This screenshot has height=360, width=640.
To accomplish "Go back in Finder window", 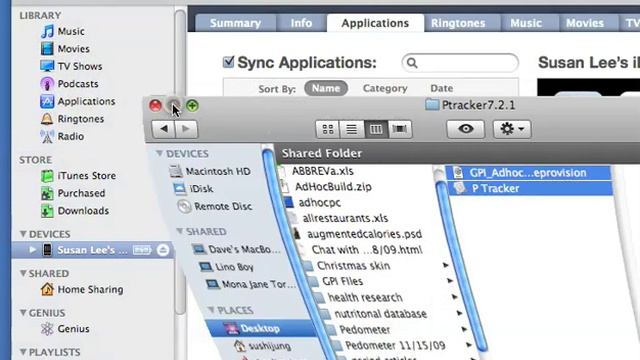I will [x=164, y=129].
